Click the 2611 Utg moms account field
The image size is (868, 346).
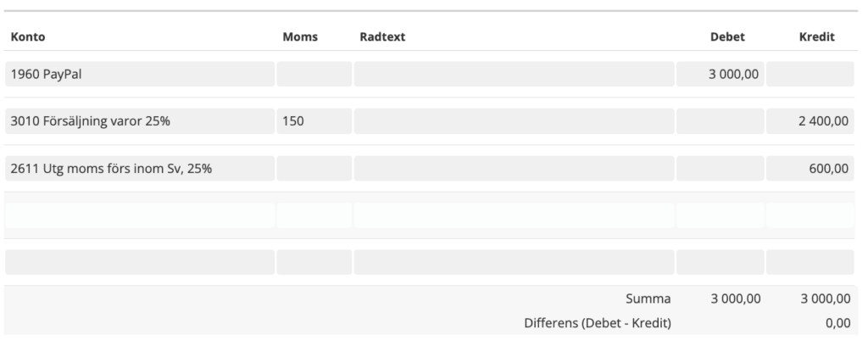tap(139, 168)
